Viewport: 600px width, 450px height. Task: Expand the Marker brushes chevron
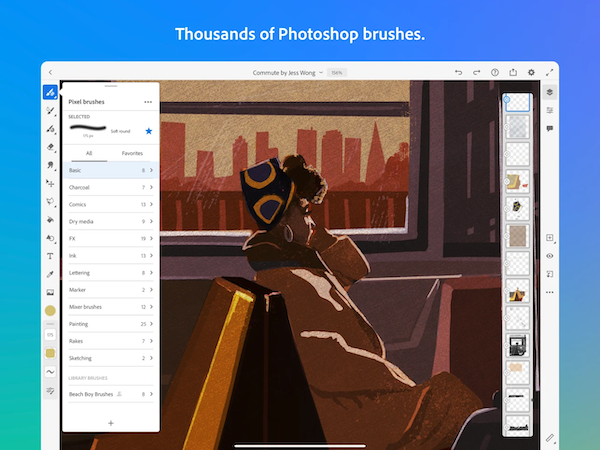coord(151,290)
